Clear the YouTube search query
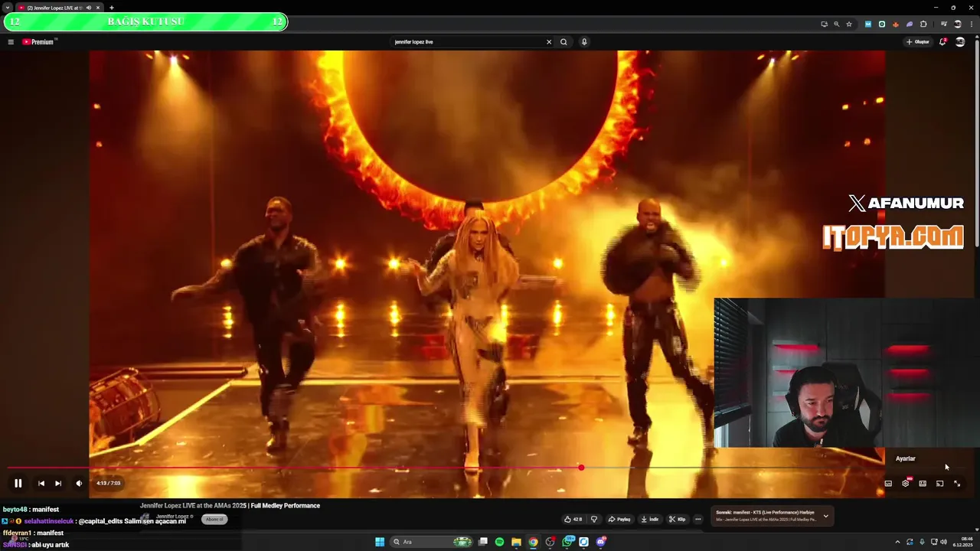Screen dimensions: 980x551 548,42
